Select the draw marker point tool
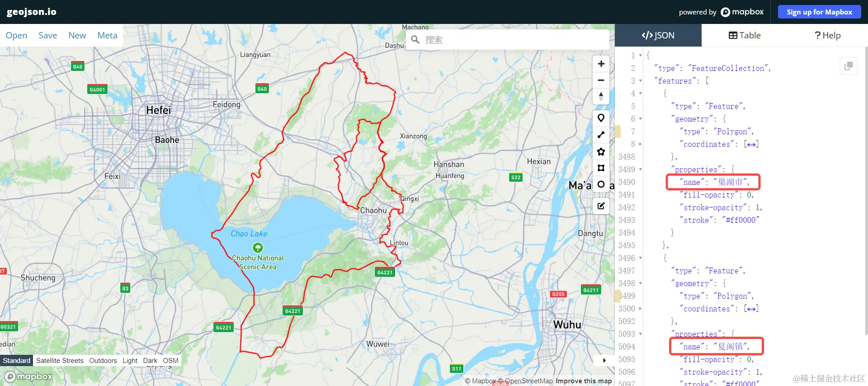This screenshot has height=386, width=868. pyautogui.click(x=601, y=118)
